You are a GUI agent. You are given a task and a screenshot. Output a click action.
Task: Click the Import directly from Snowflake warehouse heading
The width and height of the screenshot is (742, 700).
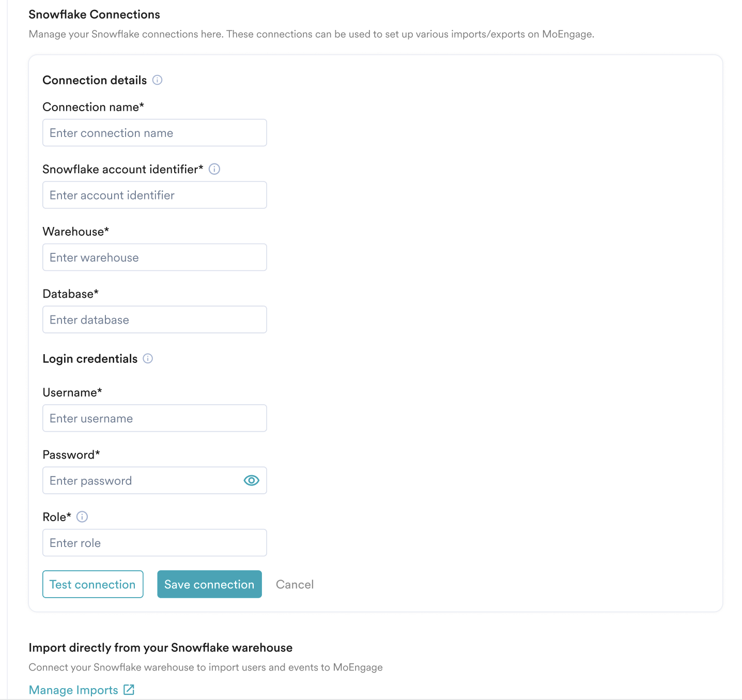tap(161, 648)
